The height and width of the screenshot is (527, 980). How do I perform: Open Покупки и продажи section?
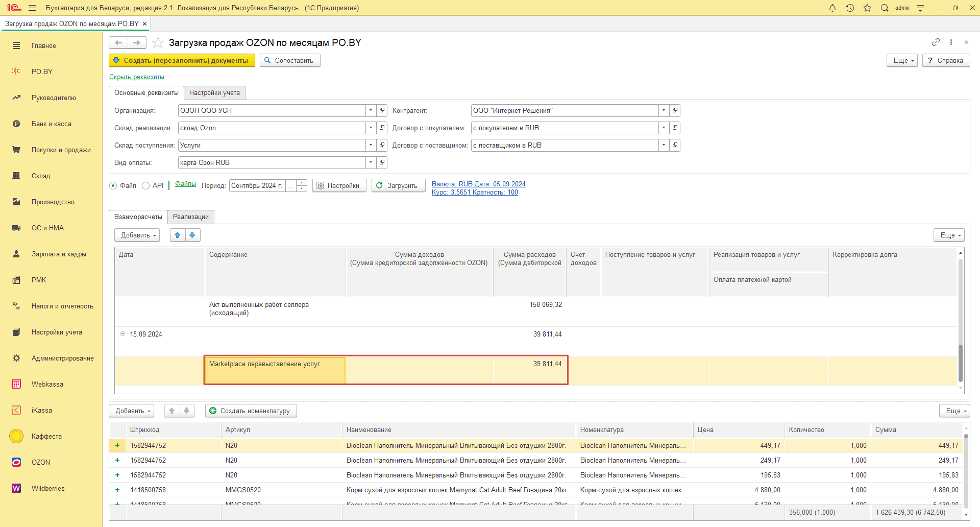(x=61, y=150)
